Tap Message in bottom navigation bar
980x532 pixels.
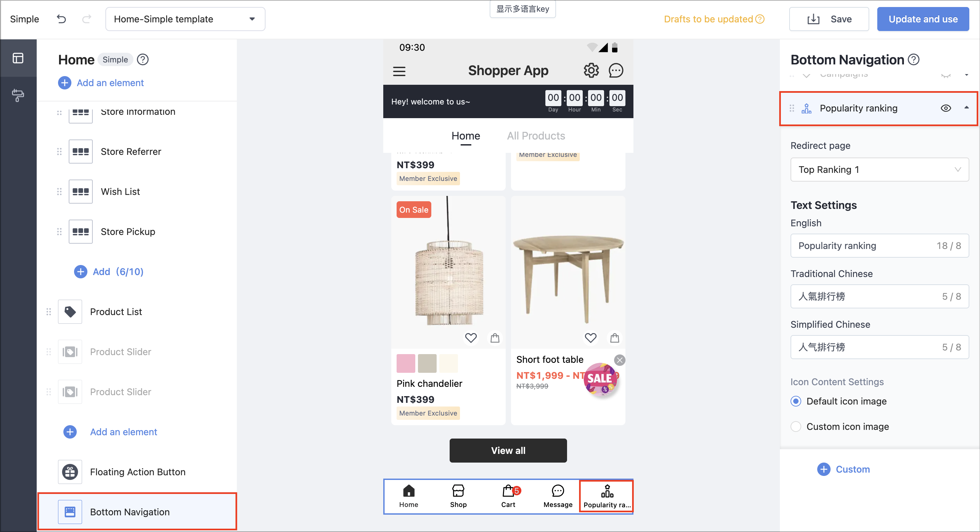[558, 497]
